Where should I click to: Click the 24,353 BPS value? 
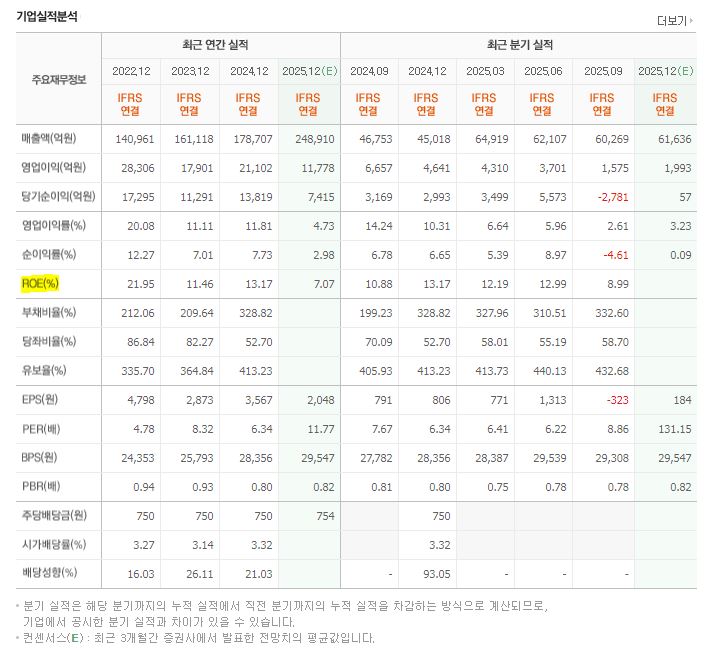[x=138, y=458]
